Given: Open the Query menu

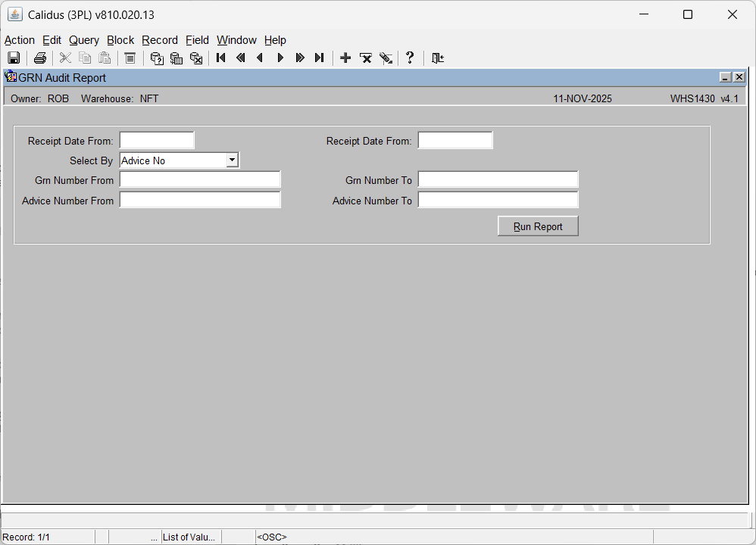Looking at the screenshot, I should click(x=83, y=40).
